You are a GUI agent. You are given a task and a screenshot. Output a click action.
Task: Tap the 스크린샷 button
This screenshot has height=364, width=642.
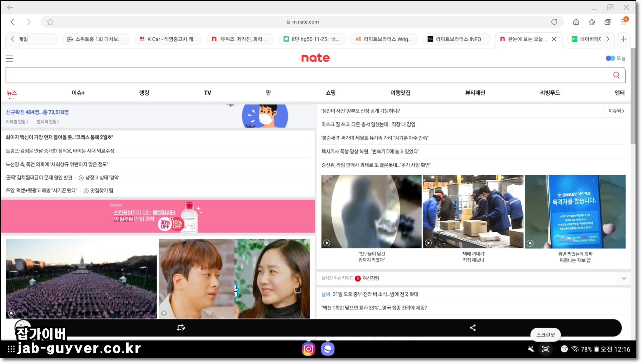click(x=545, y=335)
